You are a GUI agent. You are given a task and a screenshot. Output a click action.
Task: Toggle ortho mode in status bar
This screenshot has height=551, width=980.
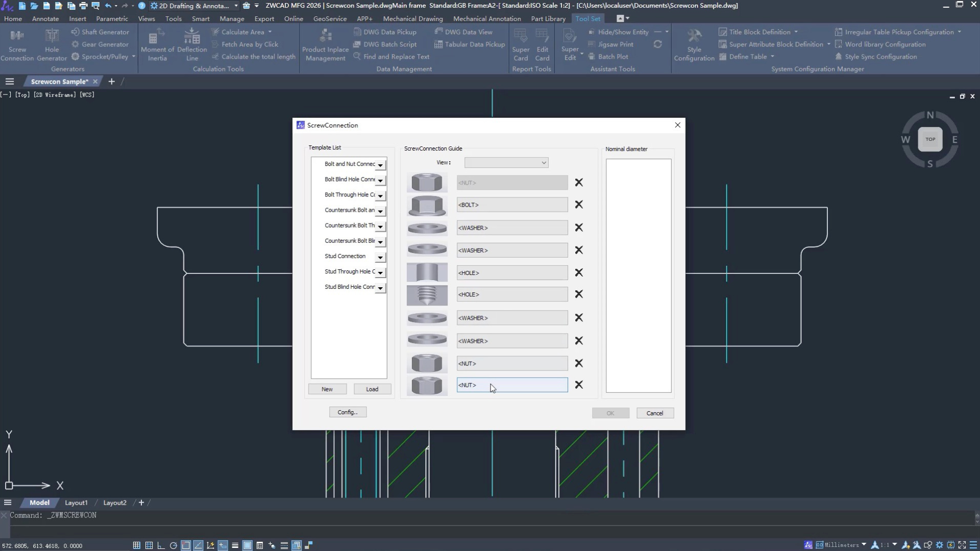[161, 545]
